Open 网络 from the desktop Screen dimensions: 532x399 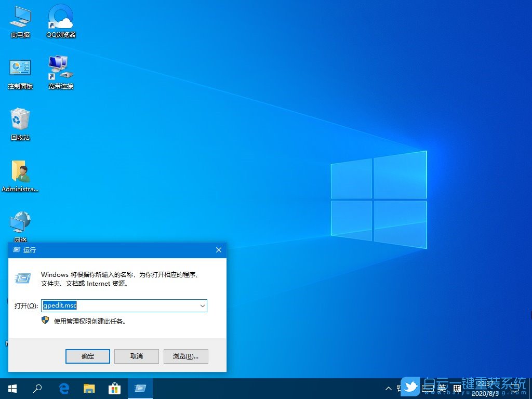click(x=20, y=223)
